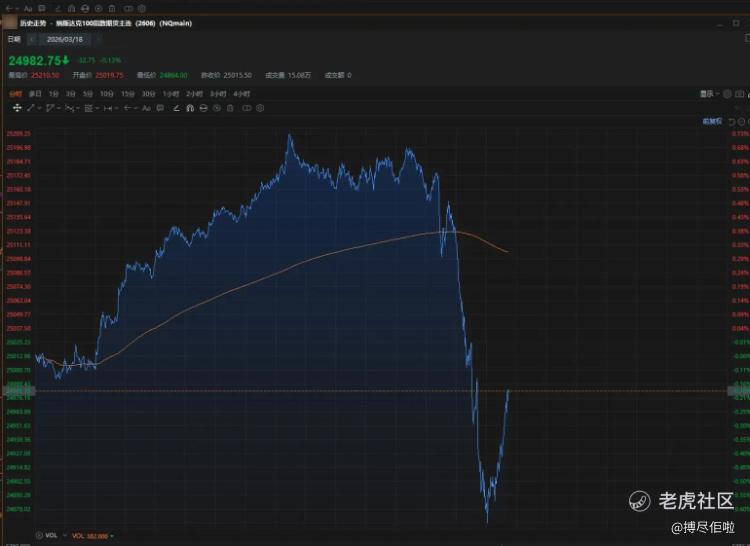The width and height of the screenshot is (750, 546).
Task: Click the undo arrow beside 前复权
Action: [x=732, y=122]
